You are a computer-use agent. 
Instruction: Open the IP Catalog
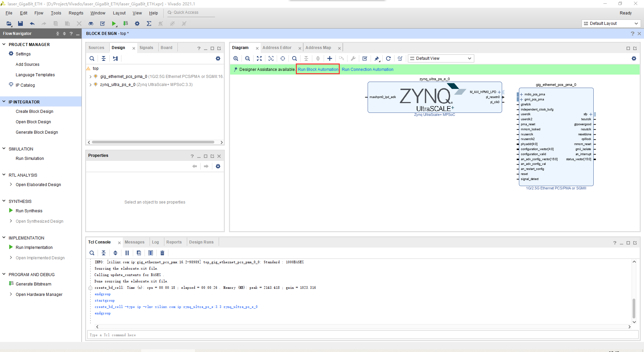click(x=25, y=85)
